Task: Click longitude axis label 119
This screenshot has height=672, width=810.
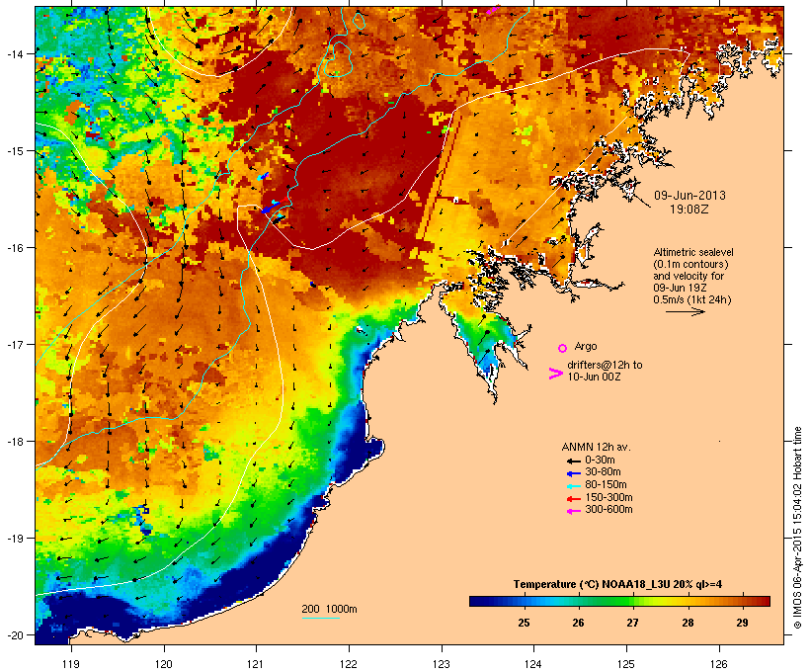Action: click(x=71, y=664)
